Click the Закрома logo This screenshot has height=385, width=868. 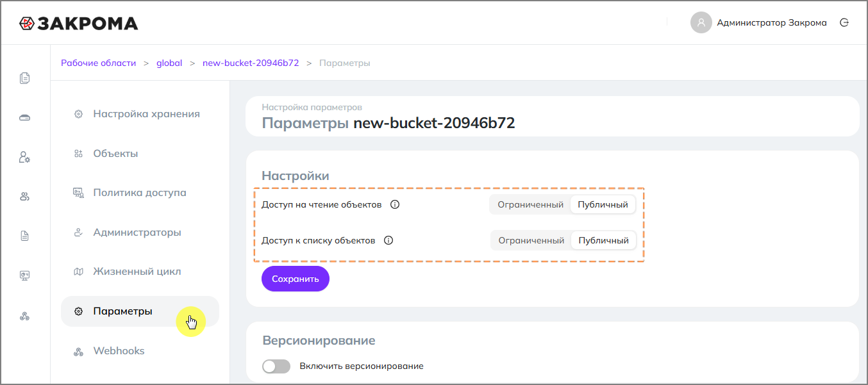78,23
